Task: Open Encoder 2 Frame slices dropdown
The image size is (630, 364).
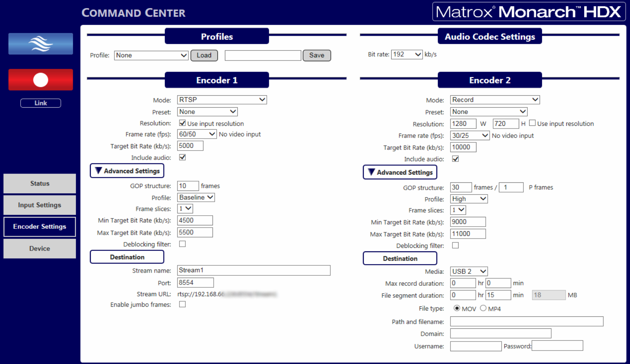Action: (458, 210)
